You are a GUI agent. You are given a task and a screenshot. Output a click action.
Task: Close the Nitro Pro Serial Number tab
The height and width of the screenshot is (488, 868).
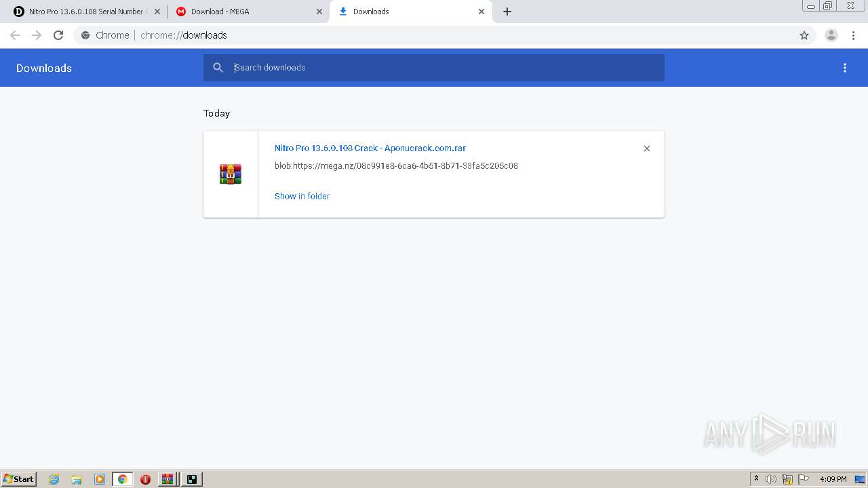click(157, 12)
